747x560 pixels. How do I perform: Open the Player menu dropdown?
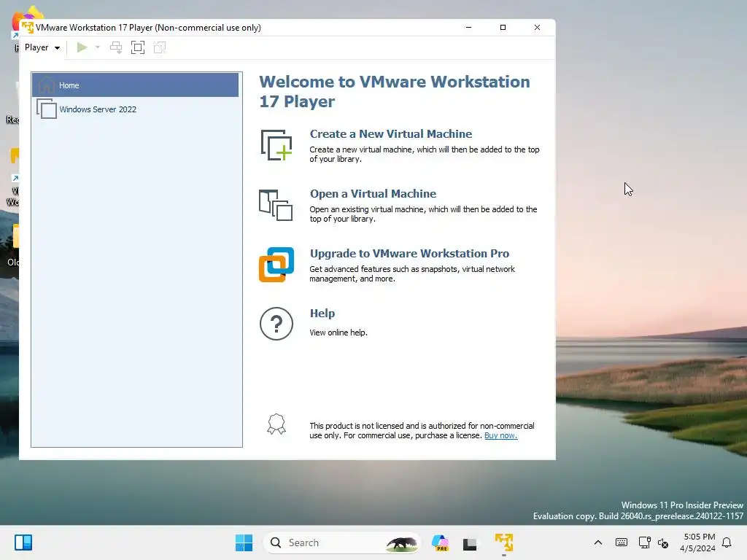[42, 47]
